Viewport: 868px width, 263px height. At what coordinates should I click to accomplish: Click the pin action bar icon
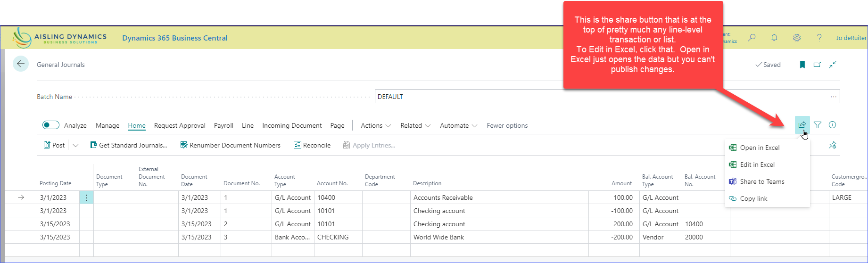833,145
